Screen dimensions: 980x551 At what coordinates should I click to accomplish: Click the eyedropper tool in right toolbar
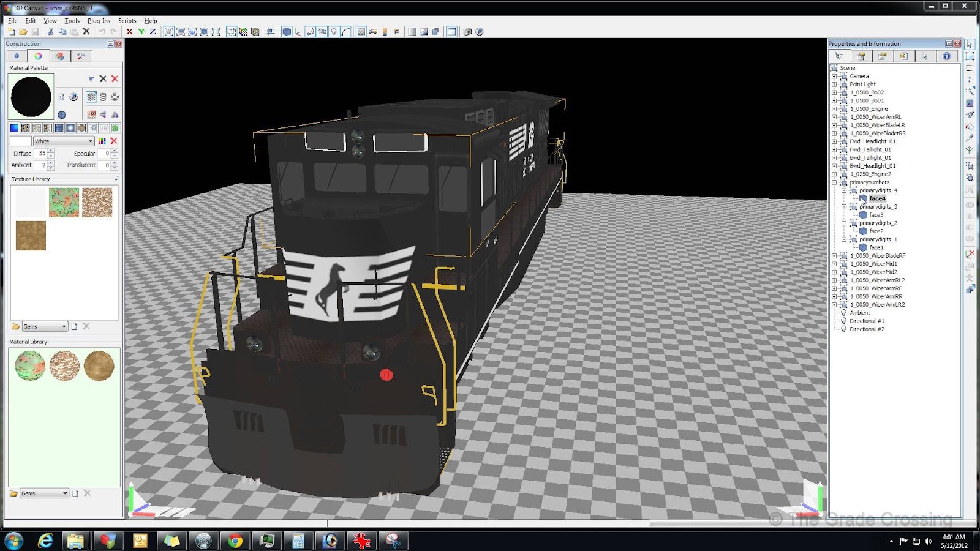click(970, 138)
